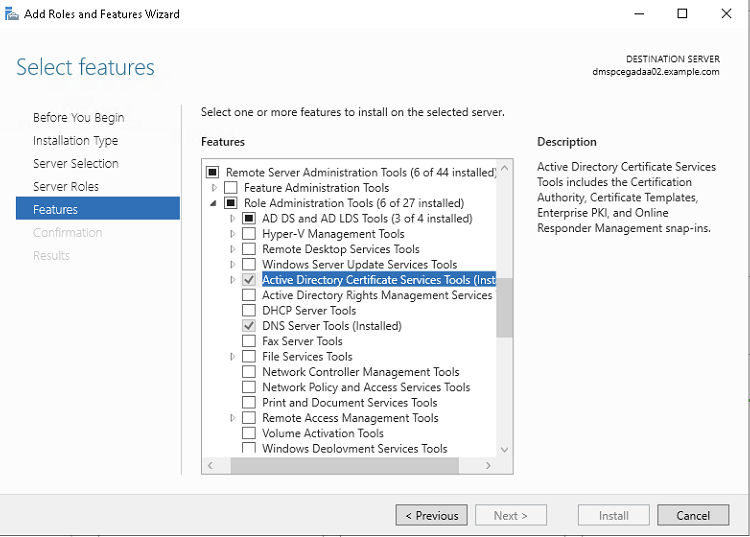The width and height of the screenshot is (750, 537).
Task: Expand the Feature Administration Tools node
Action: [214, 188]
